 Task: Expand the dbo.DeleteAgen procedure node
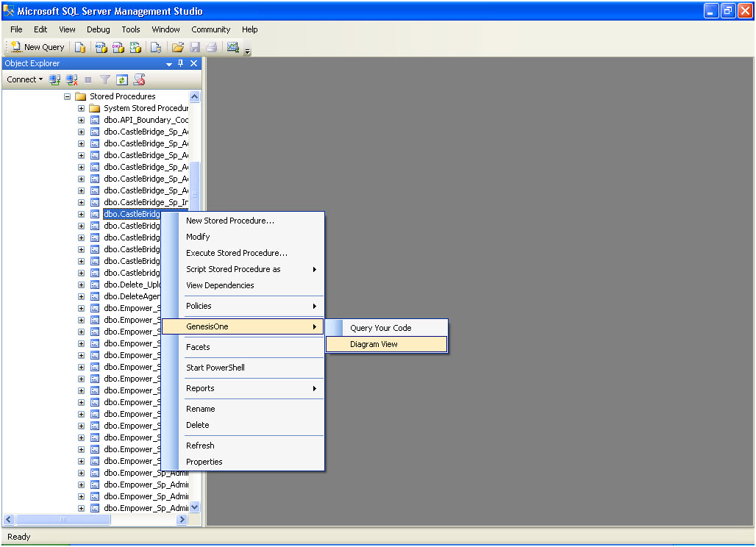pos(81,296)
